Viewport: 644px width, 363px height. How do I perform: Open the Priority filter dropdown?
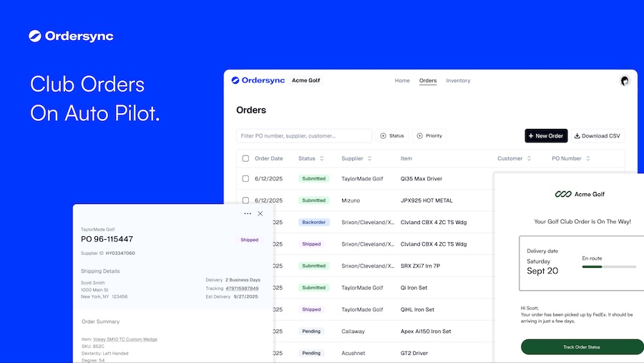click(x=429, y=136)
